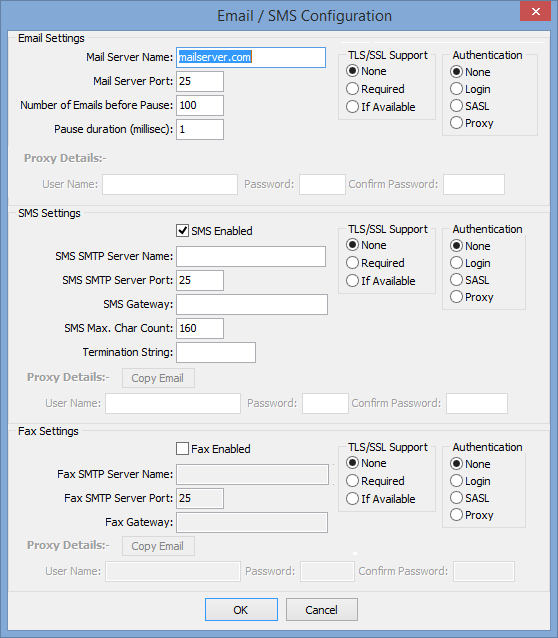Click the Fax SMTP Server Name field
This screenshot has height=638, width=558.
pyautogui.click(x=252, y=474)
